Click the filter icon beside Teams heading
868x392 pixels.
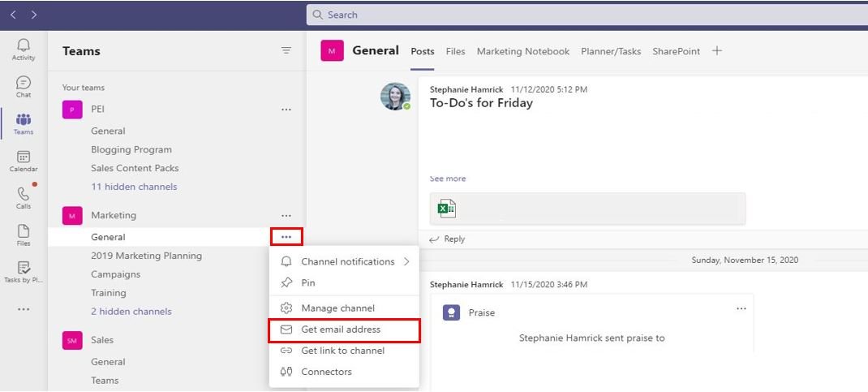tap(286, 51)
